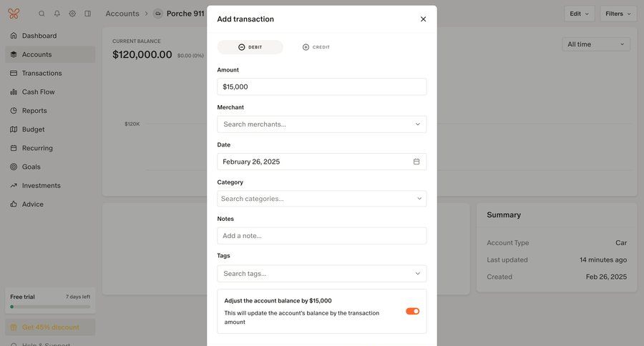
Task: Open Advice page
Action: [50, 204]
